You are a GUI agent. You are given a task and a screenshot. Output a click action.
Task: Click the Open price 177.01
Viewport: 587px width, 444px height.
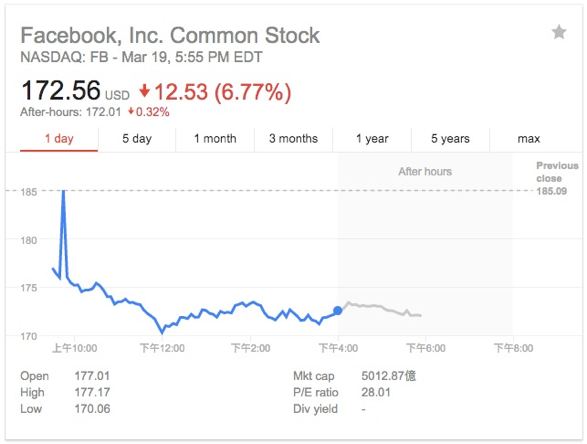point(92,375)
